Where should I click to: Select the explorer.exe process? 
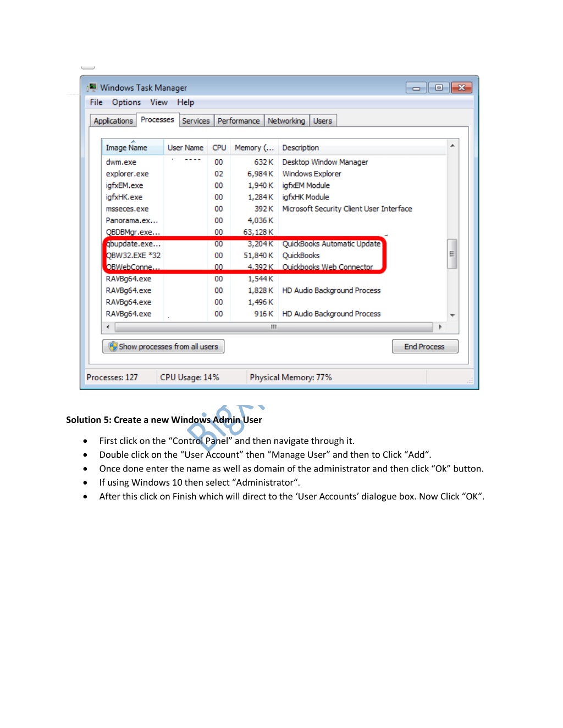tap(274, 174)
